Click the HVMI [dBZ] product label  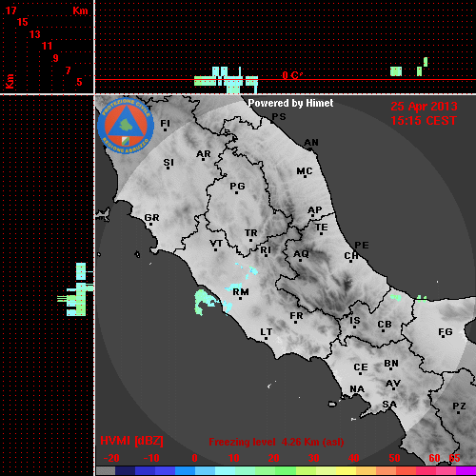pyautogui.click(x=131, y=441)
